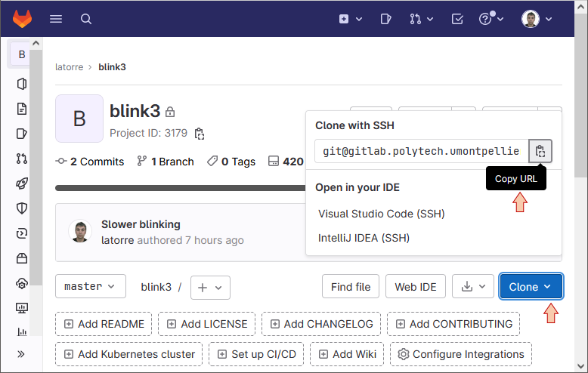The width and height of the screenshot is (588, 373).
Task: Click Add CHANGELOG
Action: (321, 324)
